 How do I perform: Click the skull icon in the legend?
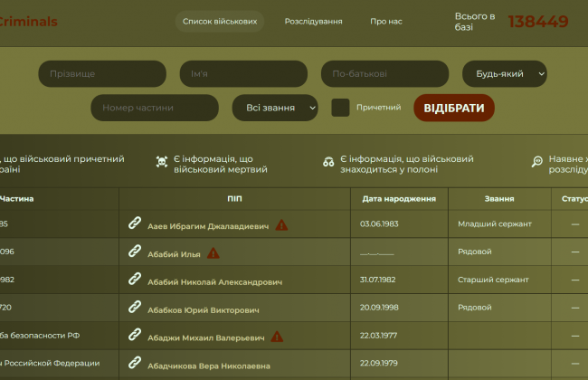pyautogui.click(x=161, y=163)
